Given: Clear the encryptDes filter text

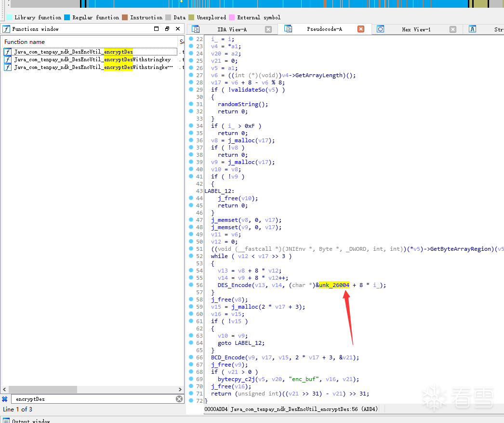Looking at the screenshot, I should pyautogui.click(x=179, y=399).
